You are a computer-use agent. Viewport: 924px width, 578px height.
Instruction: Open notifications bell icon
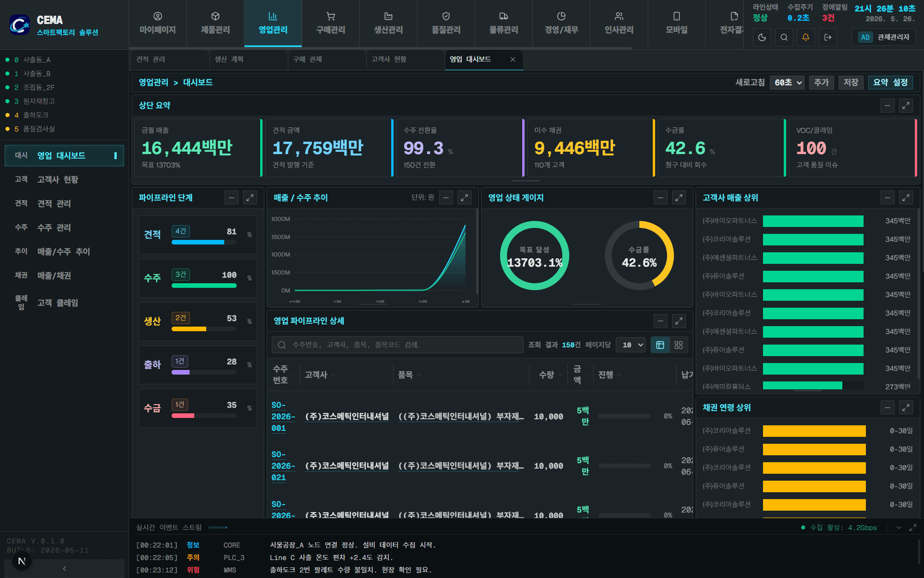(806, 37)
